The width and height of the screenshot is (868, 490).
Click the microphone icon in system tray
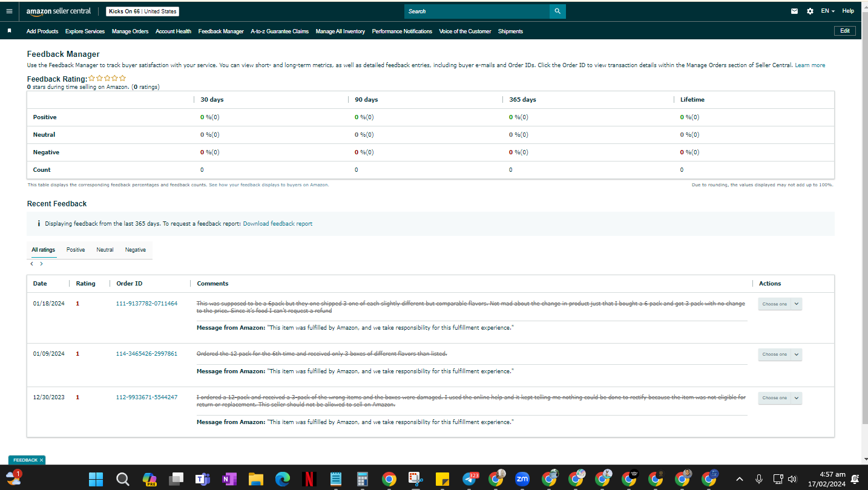pyautogui.click(x=759, y=480)
